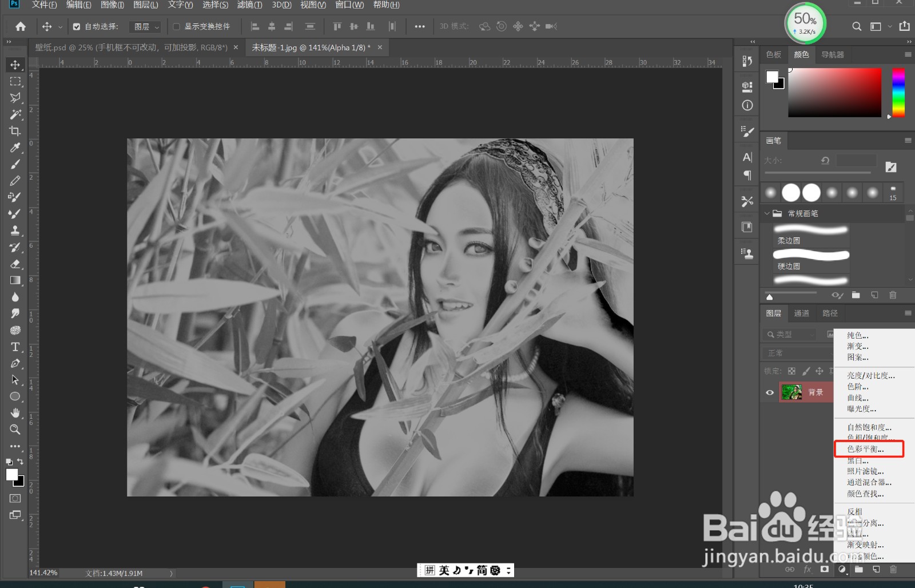Select the Hand tool
This screenshot has width=915, height=588.
pos(15,413)
